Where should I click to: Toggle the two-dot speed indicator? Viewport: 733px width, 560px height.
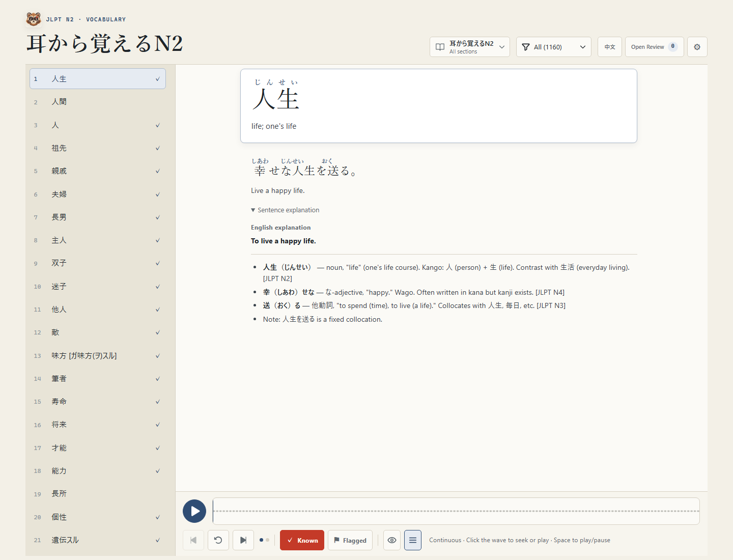click(264, 540)
